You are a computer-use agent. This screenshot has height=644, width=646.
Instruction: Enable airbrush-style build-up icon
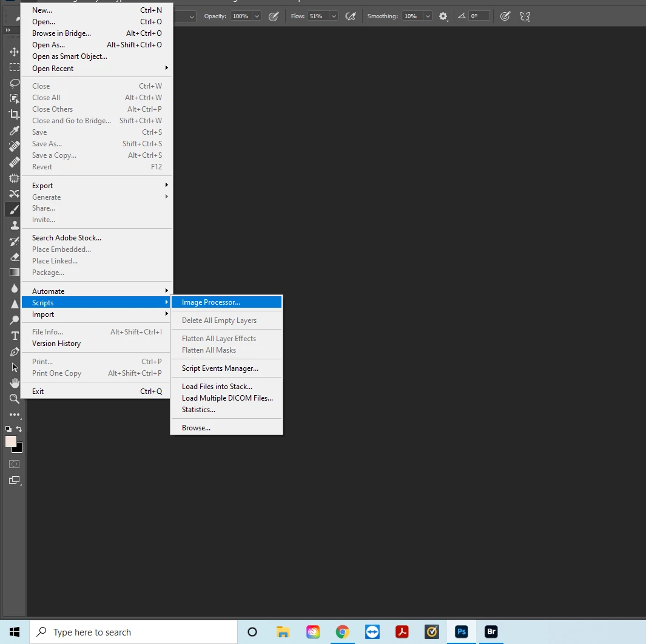coord(350,16)
